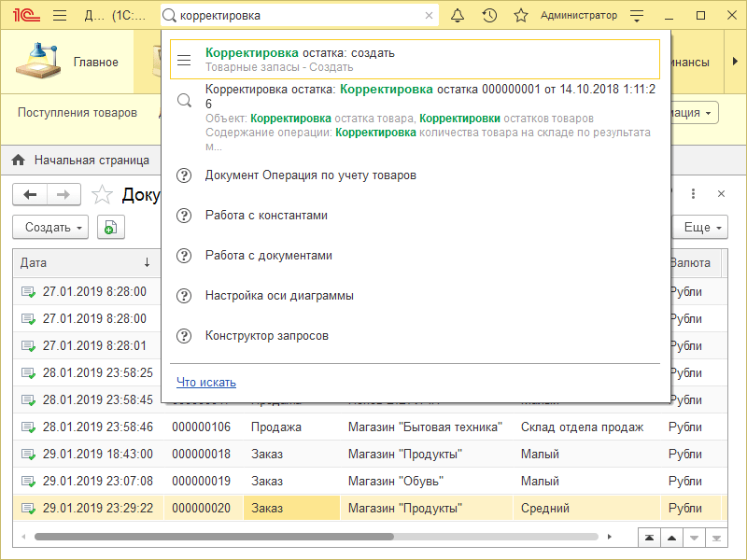The width and height of the screenshot is (747, 560).
Task: Click the Администратор user name
Action: pos(578,16)
